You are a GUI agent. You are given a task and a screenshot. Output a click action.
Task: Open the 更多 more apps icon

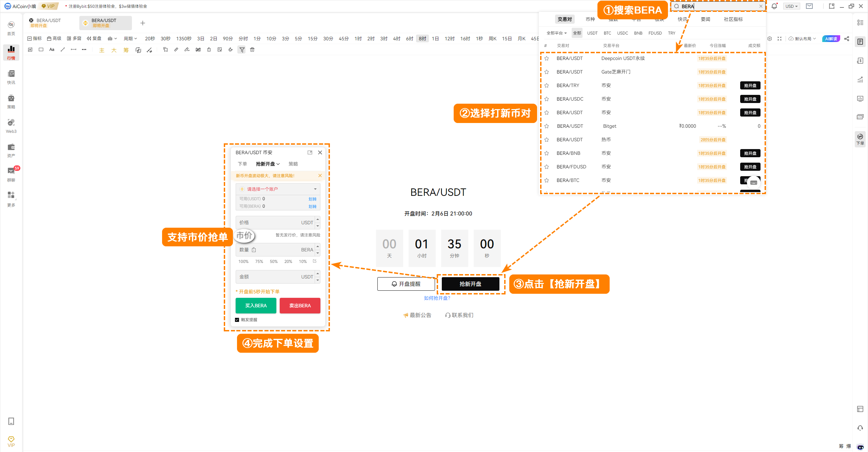(x=11, y=199)
